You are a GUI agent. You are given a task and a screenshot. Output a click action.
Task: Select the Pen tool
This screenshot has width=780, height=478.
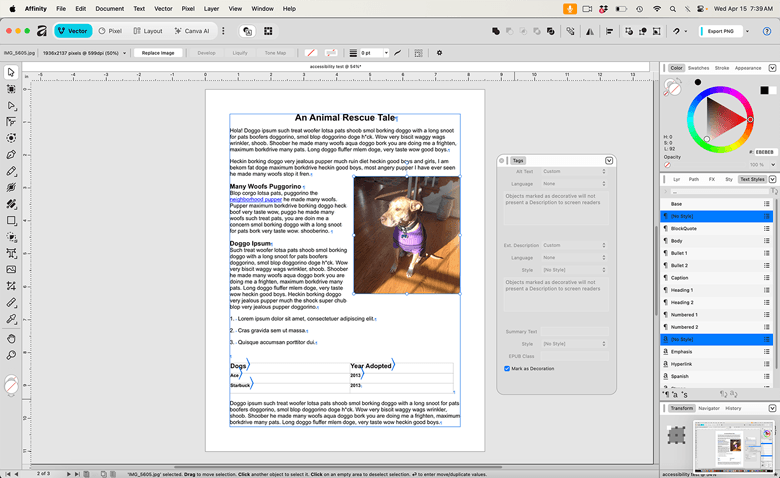[11, 155]
